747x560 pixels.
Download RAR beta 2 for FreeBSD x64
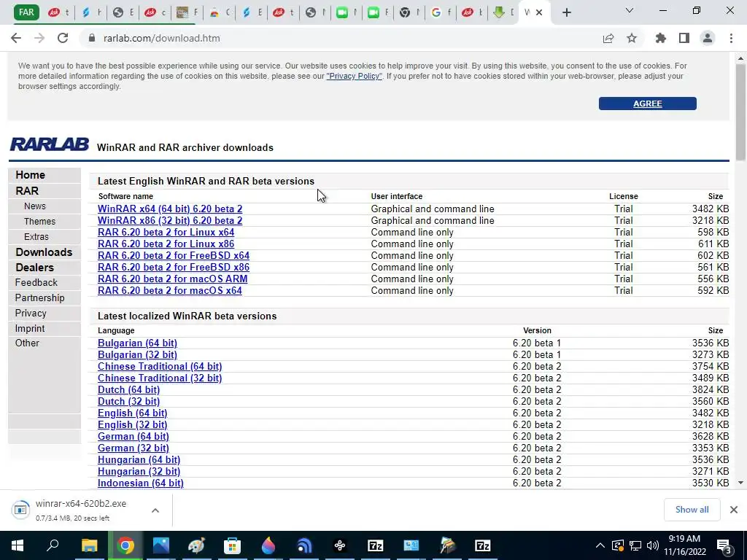pyautogui.click(x=174, y=255)
